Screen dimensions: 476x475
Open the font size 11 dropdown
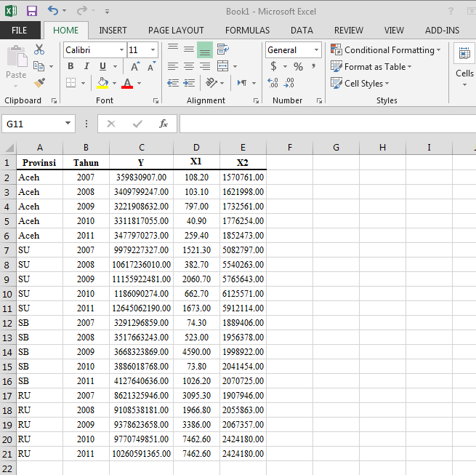coord(153,50)
